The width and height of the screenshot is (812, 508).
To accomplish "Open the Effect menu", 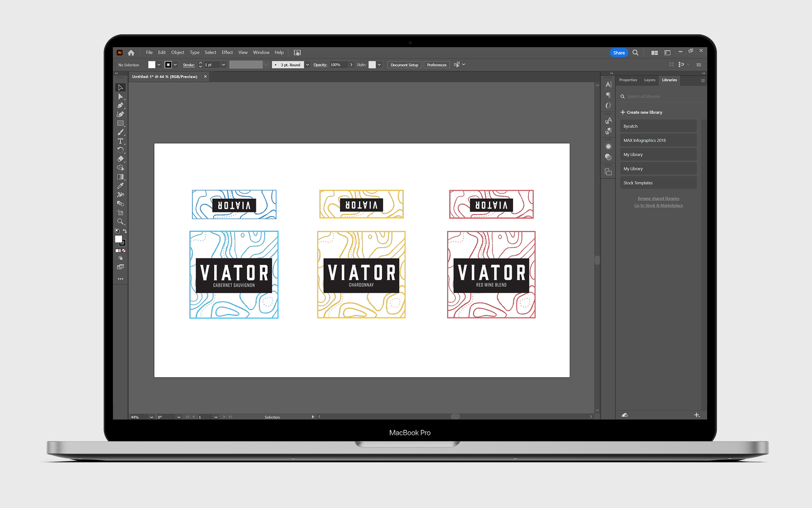I will [x=227, y=52].
